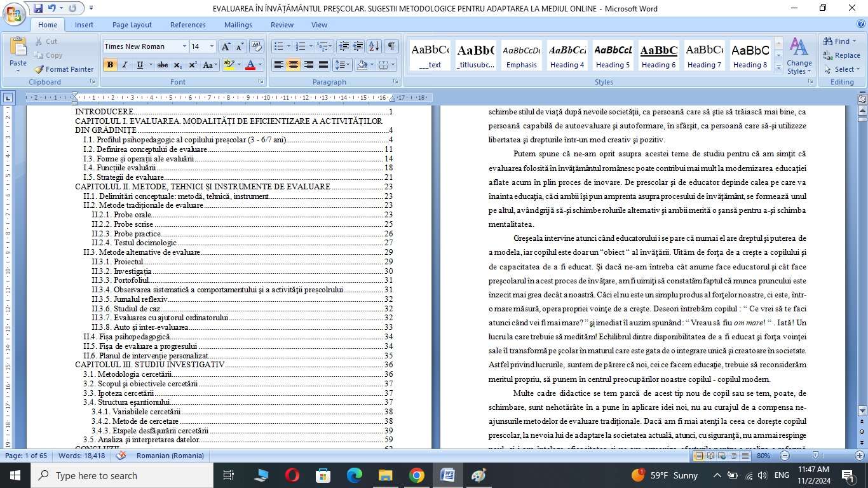Screen dimensions: 868x488
Task: Open the Review tab
Action: click(282, 25)
